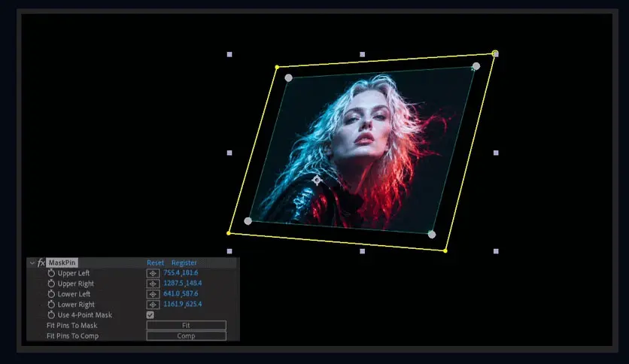The width and height of the screenshot is (629, 364).
Task: Toggle the fx effect switch for MaskPin
Action: click(41, 263)
